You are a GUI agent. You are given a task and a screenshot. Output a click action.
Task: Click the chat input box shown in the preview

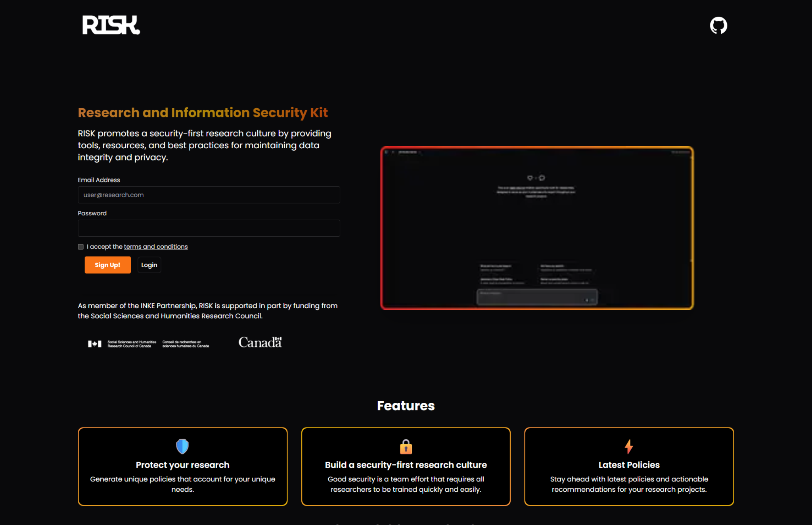[x=537, y=297]
